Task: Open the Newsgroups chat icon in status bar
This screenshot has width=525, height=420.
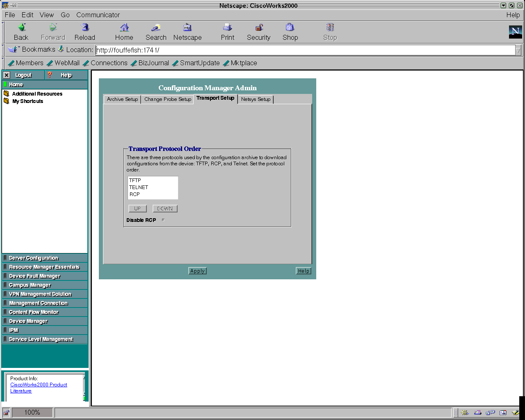Action: coord(490,413)
